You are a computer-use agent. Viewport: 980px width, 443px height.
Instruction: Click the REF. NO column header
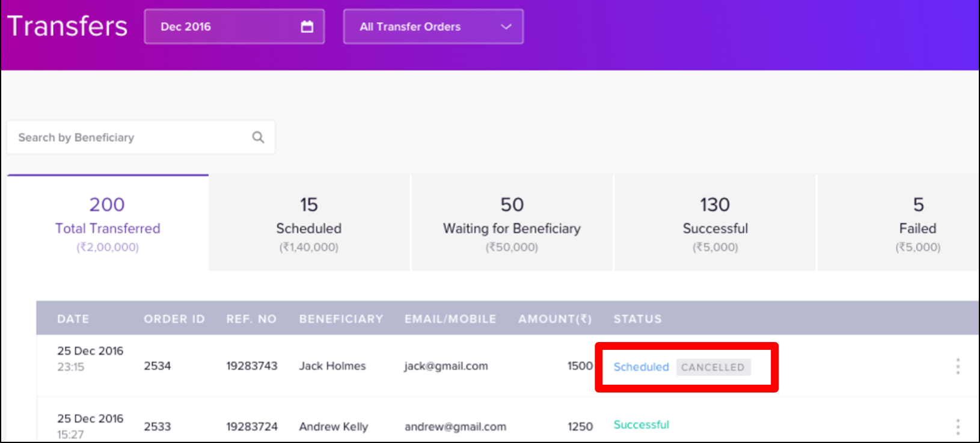pyautogui.click(x=251, y=319)
